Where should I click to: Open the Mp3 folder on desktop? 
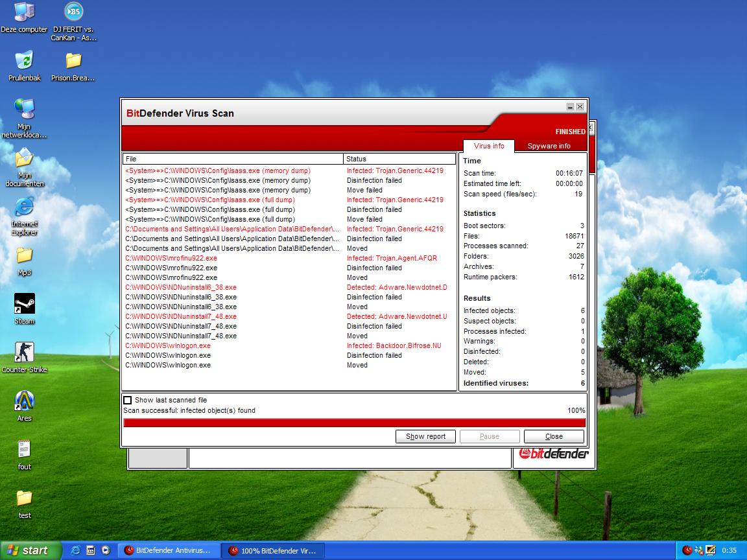click(25, 255)
